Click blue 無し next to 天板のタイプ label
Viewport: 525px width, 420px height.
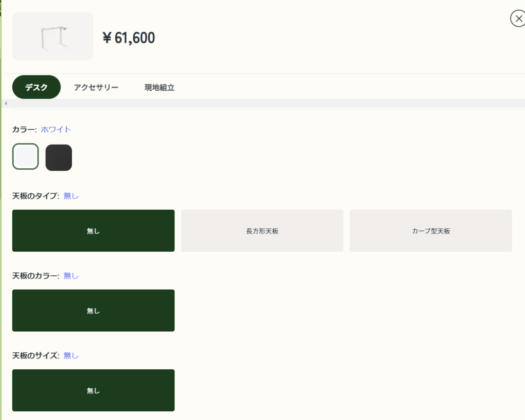71,196
